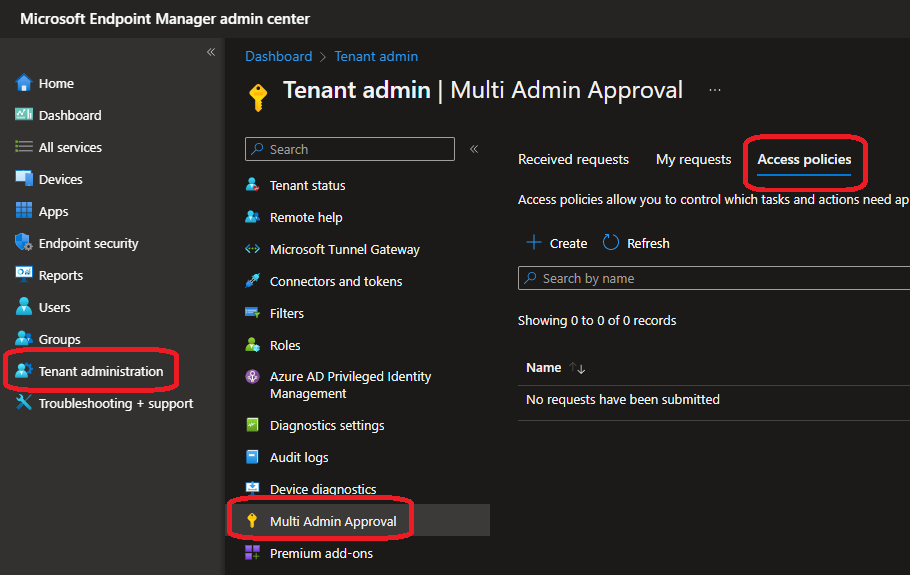Sort records by Name column arrows

pyautogui.click(x=577, y=368)
